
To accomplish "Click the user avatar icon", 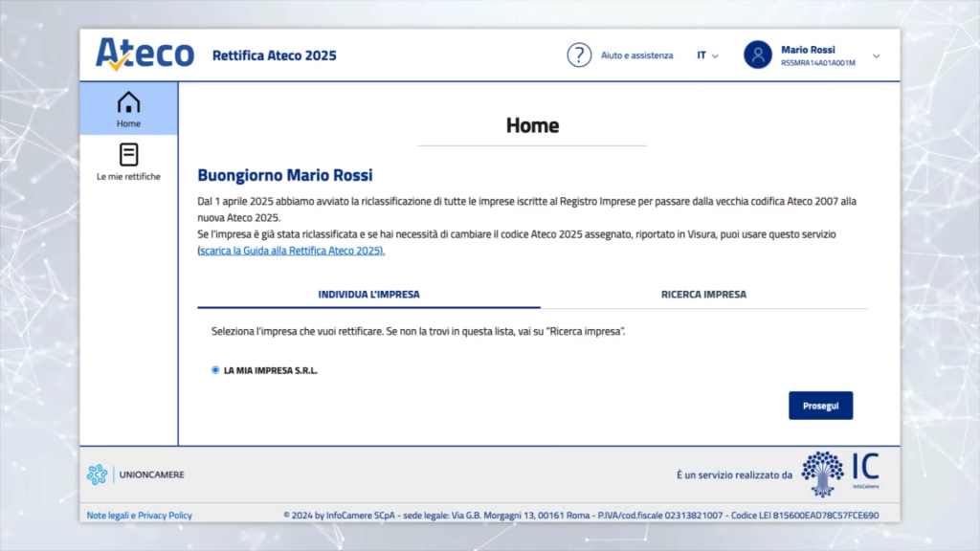I will coord(758,55).
